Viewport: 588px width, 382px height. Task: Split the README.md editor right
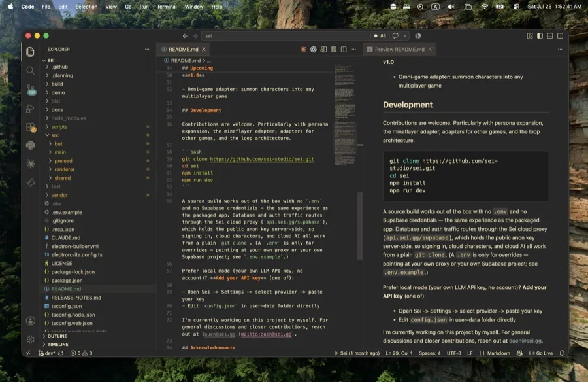pyautogui.click(x=344, y=49)
